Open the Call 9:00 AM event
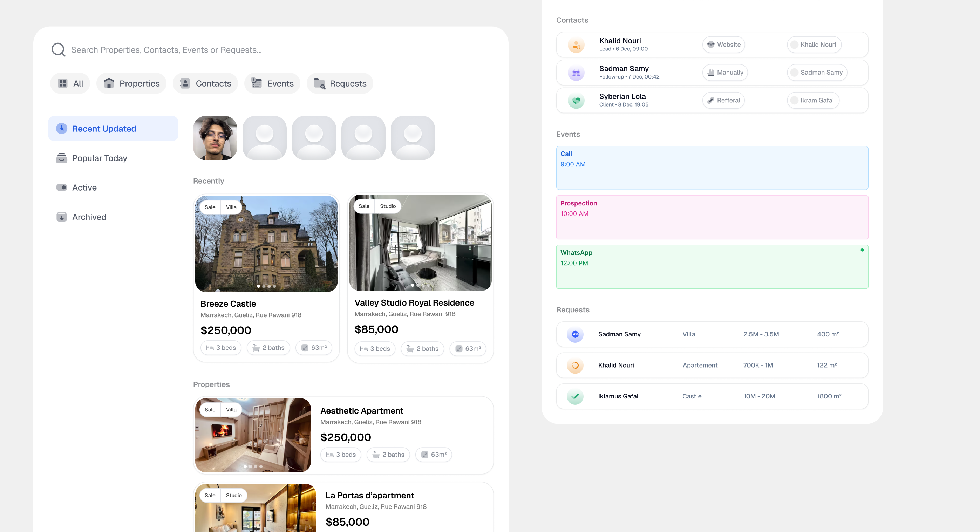 point(712,168)
